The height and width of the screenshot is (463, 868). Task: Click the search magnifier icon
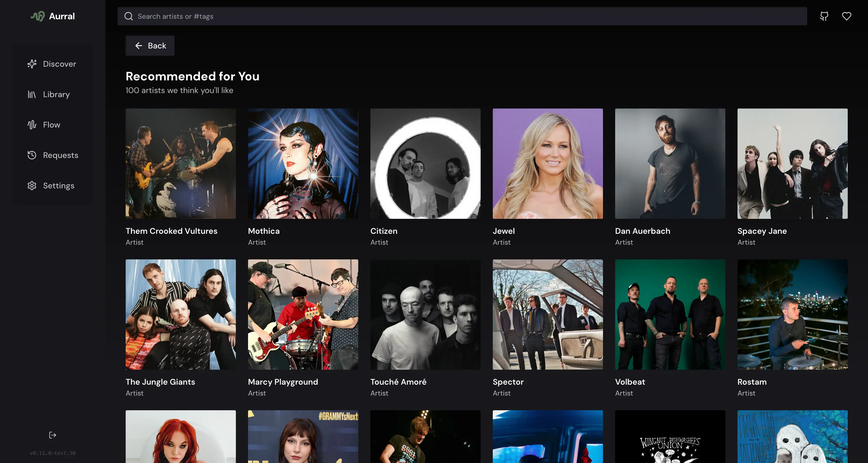pos(129,16)
